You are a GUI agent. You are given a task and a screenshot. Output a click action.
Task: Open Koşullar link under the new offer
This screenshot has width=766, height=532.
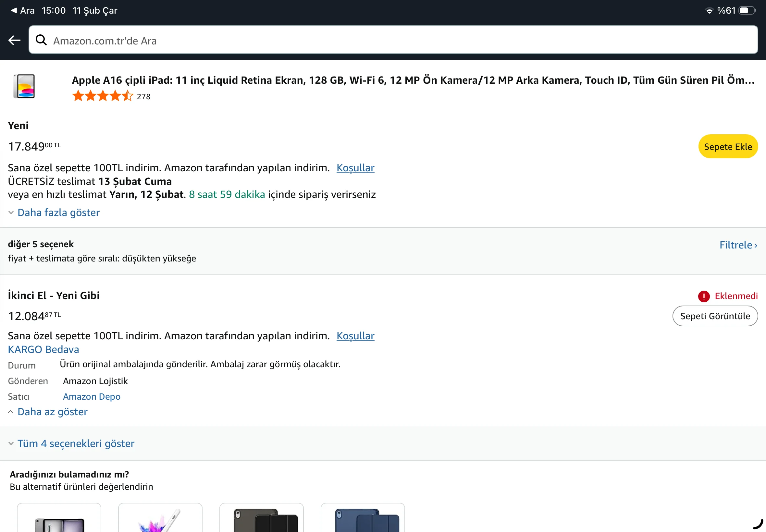tap(355, 168)
